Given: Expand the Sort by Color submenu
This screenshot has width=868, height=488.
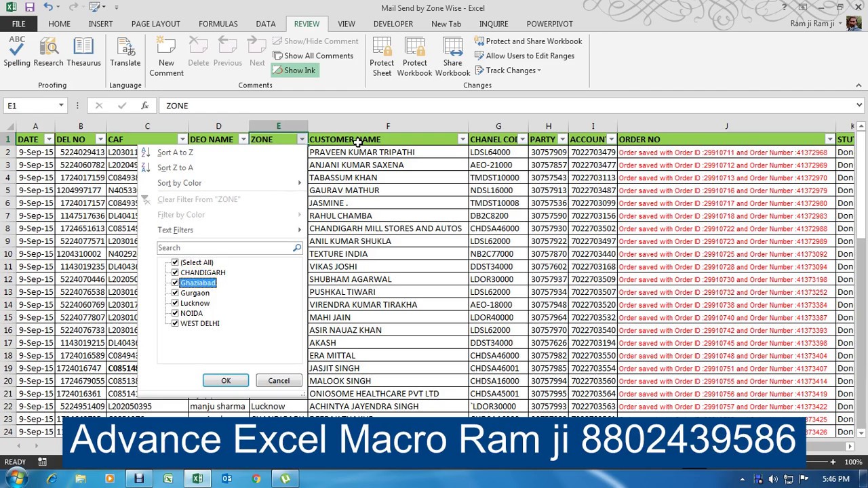Looking at the screenshot, I should (221, 183).
